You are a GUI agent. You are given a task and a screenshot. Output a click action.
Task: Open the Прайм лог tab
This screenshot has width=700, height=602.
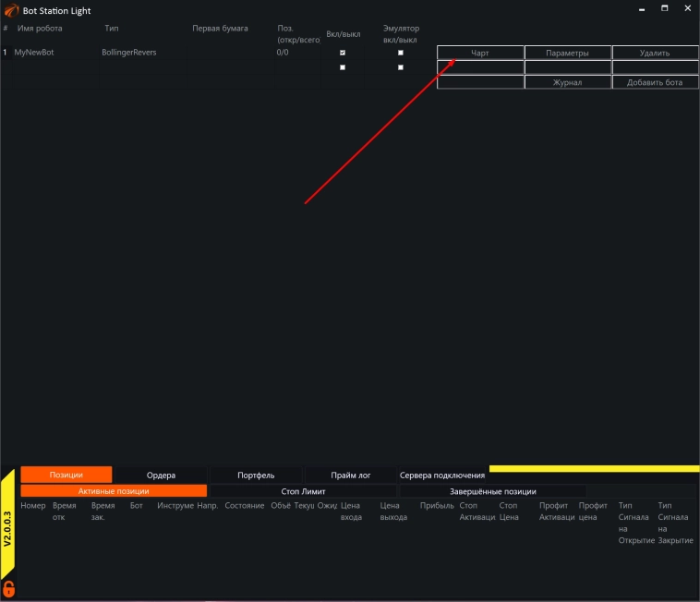tap(351, 475)
